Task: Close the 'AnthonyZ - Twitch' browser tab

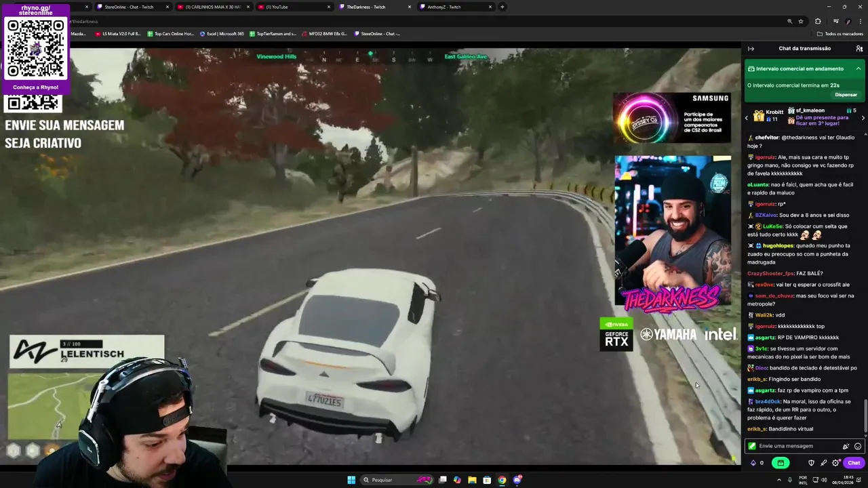Action: point(490,7)
